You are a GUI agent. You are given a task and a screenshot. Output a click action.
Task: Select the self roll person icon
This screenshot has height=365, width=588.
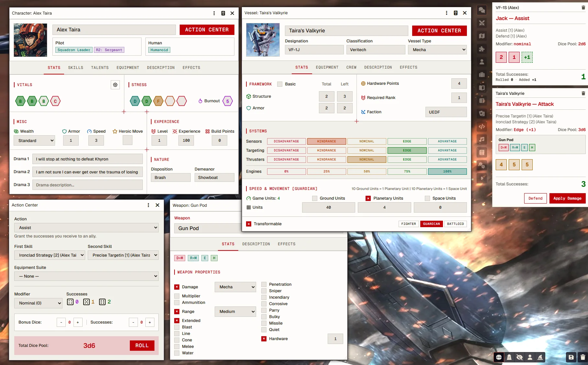click(x=530, y=357)
